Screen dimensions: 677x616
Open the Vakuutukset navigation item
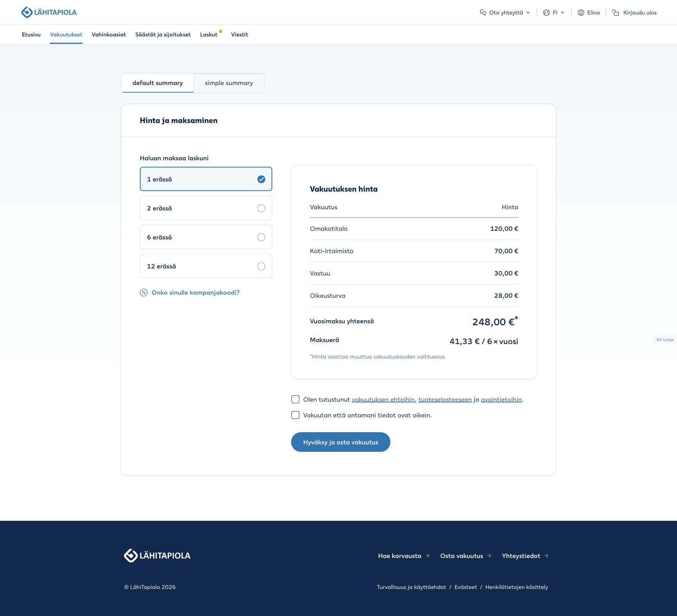click(x=66, y=34)
